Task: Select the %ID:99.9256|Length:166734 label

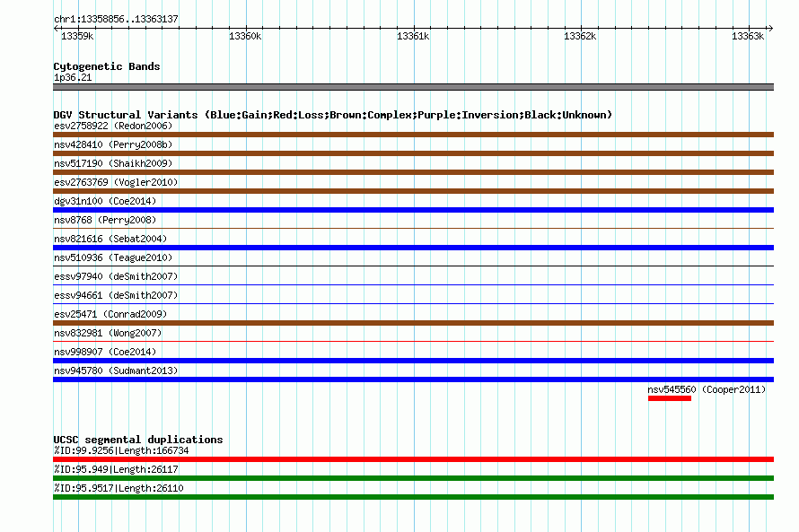Action: 121,450
